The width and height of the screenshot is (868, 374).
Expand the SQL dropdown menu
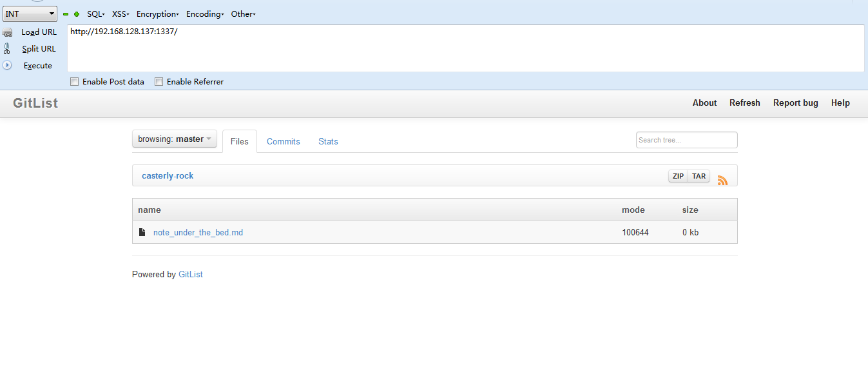96,14
